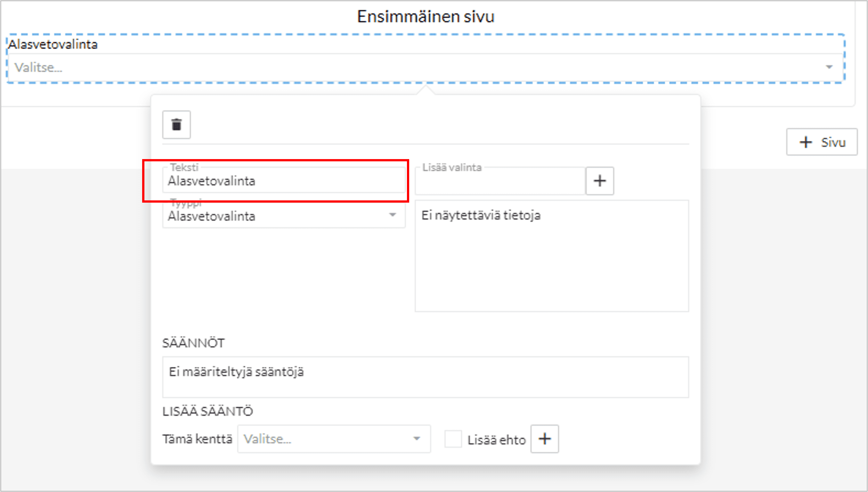Focus the Teksti input field
The image size is (868, 492).
pyautogui.click(x=283, y=181)
